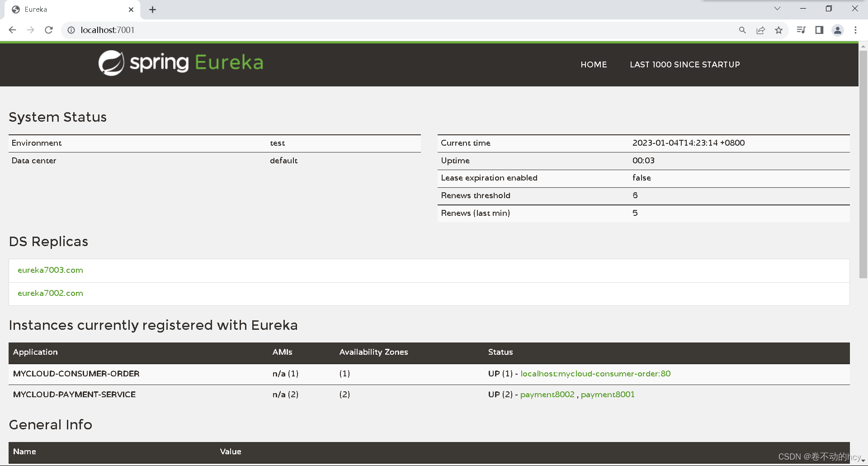Image resolution: width=868 pixels, height=466 pixels.
Task: Click the Lease expiration enabled value false
Action: point(642,178)
